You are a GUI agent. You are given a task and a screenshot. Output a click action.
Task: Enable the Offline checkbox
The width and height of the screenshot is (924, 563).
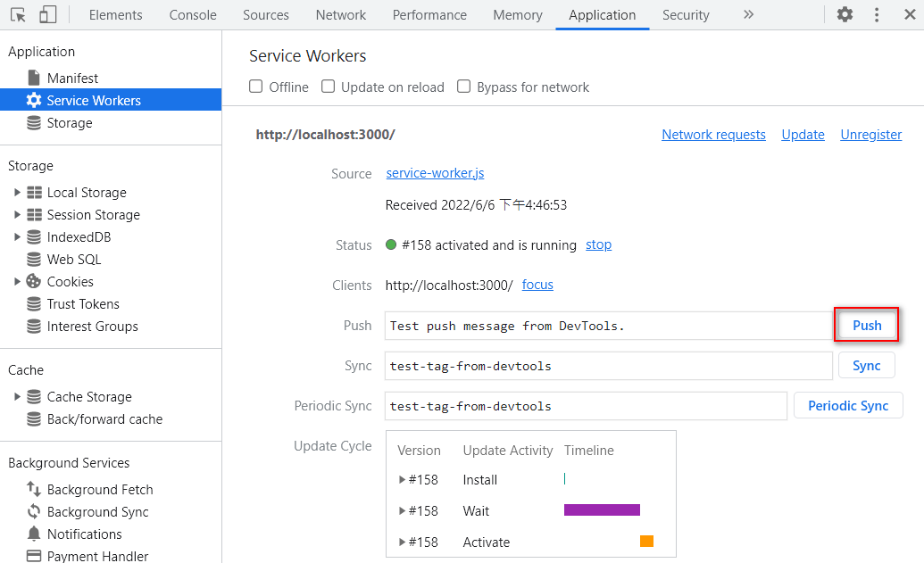click(256, 87)
